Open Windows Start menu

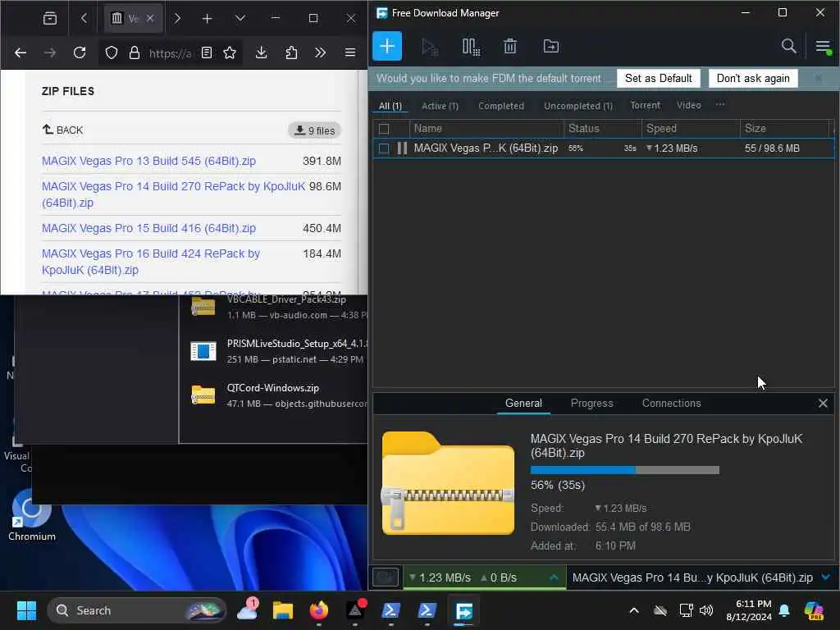[x=26, y=610]
